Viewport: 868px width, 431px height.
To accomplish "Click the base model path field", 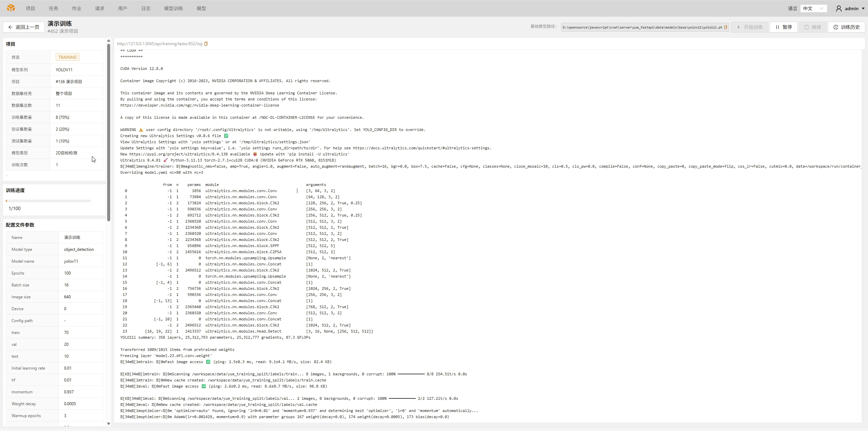I will tap(645, 27).
